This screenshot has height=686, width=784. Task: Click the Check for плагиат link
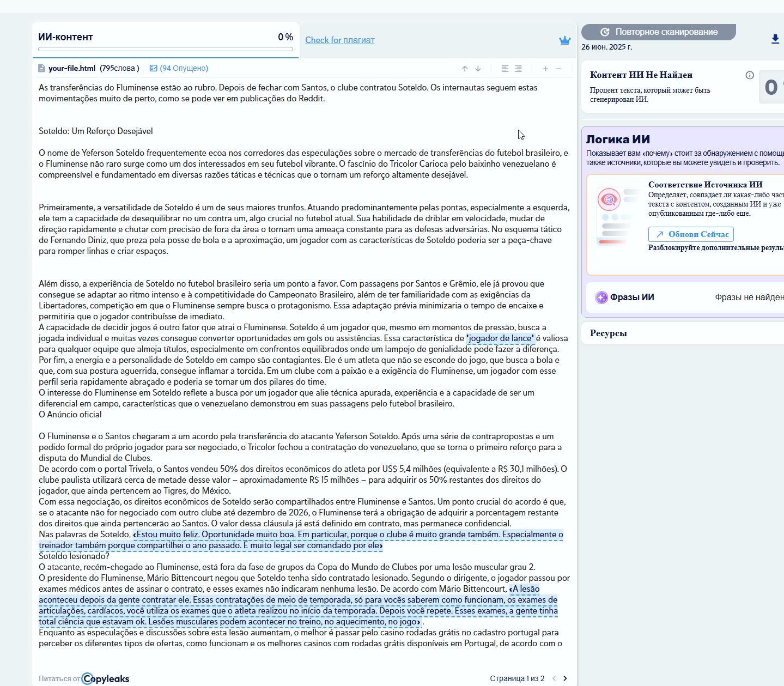pos(340,40)
